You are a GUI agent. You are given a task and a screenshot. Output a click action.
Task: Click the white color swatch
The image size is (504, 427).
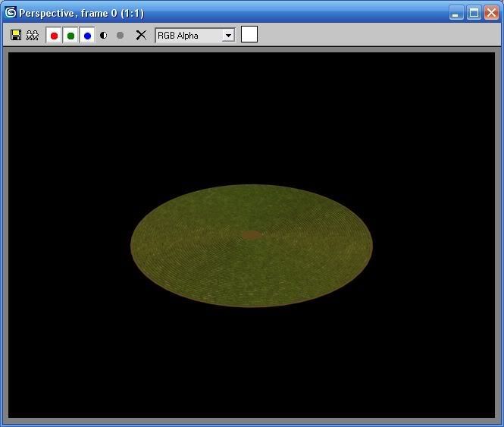(x=249, y=34)
